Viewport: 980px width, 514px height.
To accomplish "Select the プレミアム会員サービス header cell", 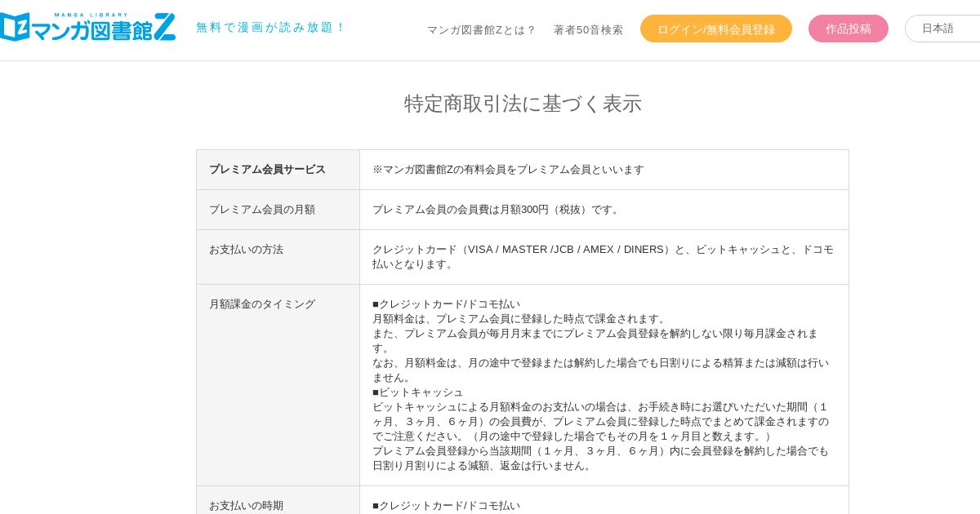I will click(x=278, y=170).
